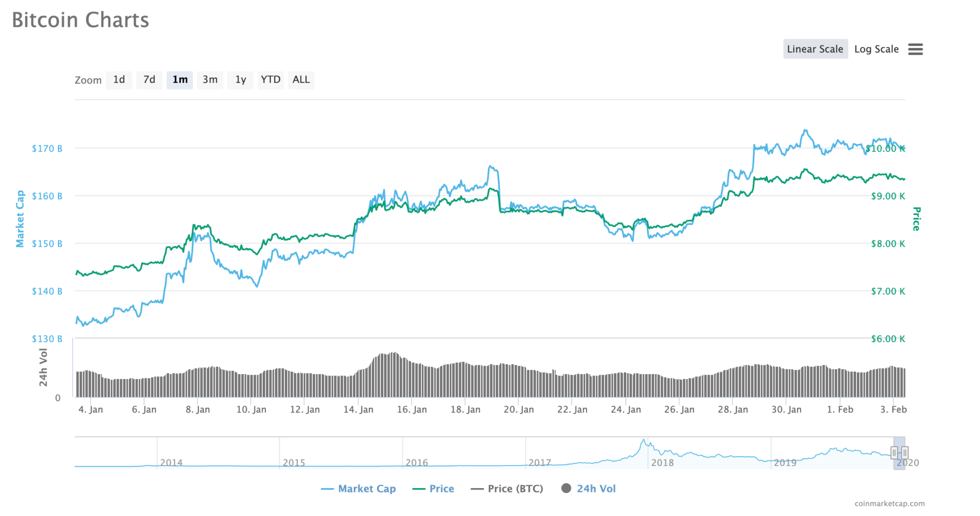Switch to Log Scale

[877, 49]
